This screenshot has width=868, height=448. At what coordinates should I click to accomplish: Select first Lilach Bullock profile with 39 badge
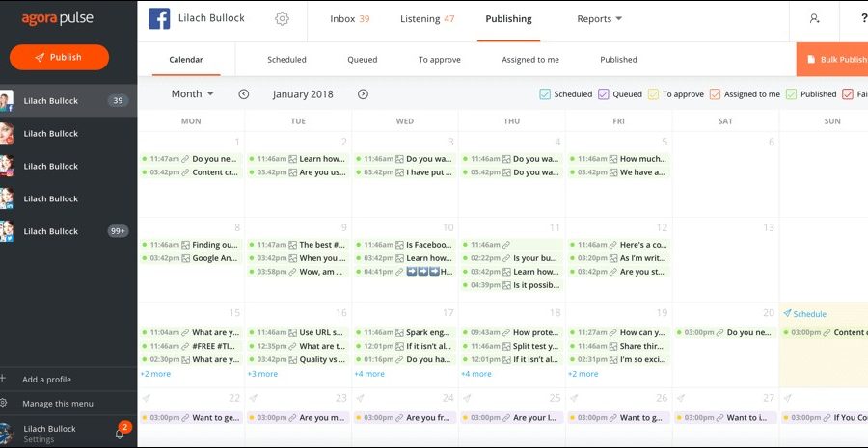68,101
